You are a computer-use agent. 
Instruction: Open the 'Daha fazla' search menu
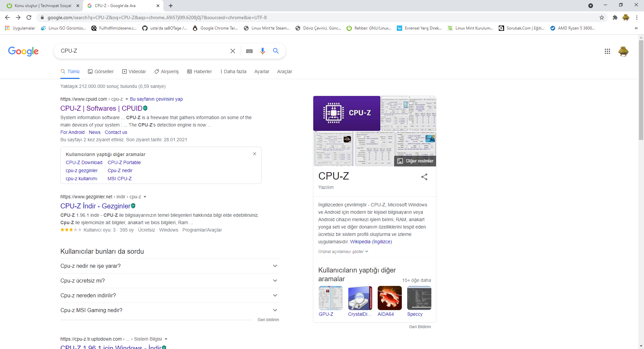coord(233,71)
